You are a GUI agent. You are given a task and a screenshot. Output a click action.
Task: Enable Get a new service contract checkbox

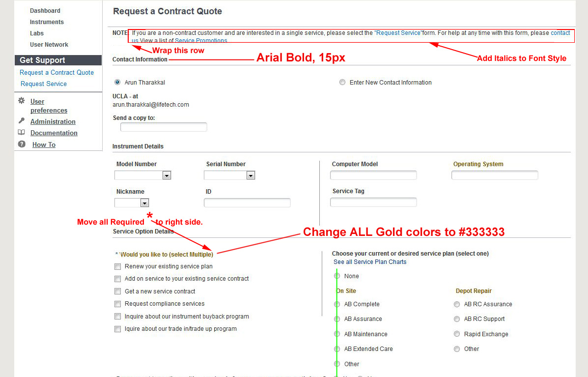coord(118,292)
